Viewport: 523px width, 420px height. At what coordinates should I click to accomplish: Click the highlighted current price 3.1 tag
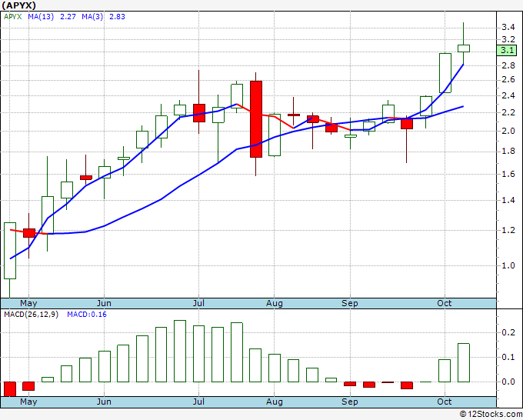tap(507, 50)
